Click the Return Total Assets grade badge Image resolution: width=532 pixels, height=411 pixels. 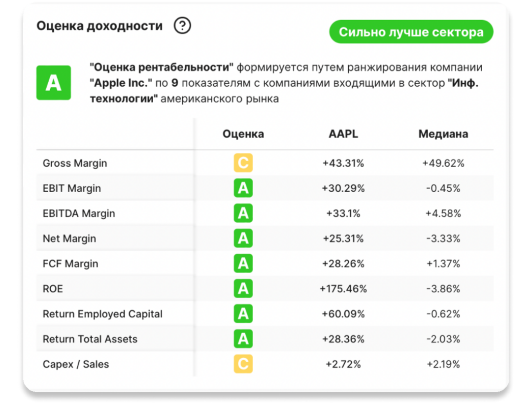coord(243,339)
